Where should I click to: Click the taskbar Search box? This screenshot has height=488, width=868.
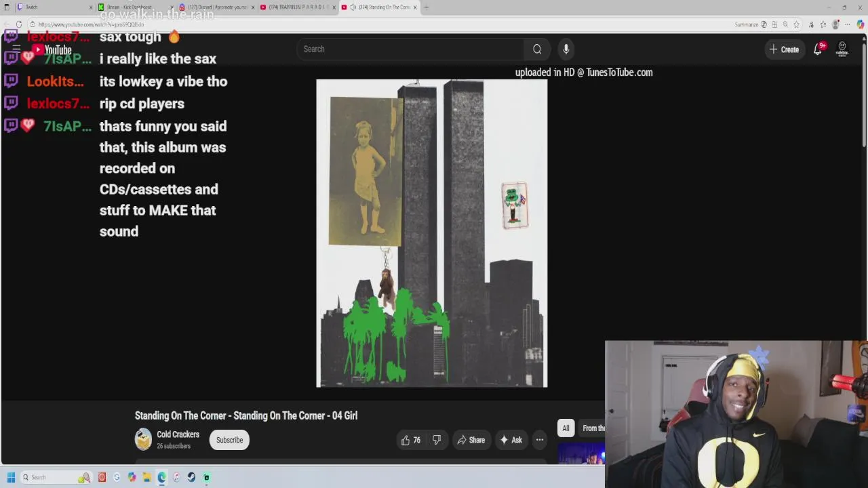56,477
